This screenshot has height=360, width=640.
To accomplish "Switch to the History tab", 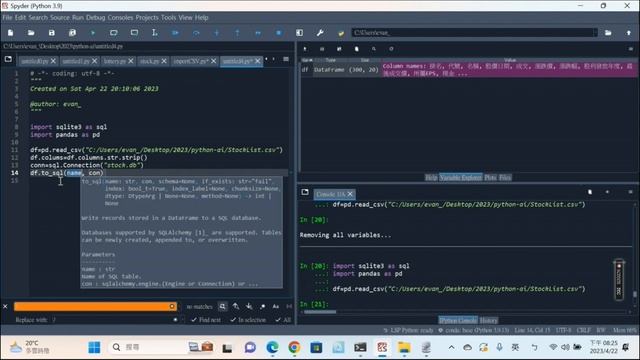I will tap(488, 320).
